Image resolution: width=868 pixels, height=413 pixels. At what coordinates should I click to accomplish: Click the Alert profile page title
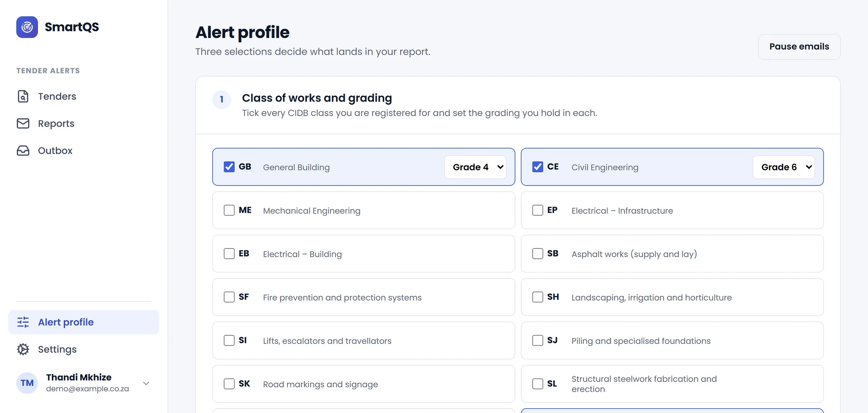point(242,32)
